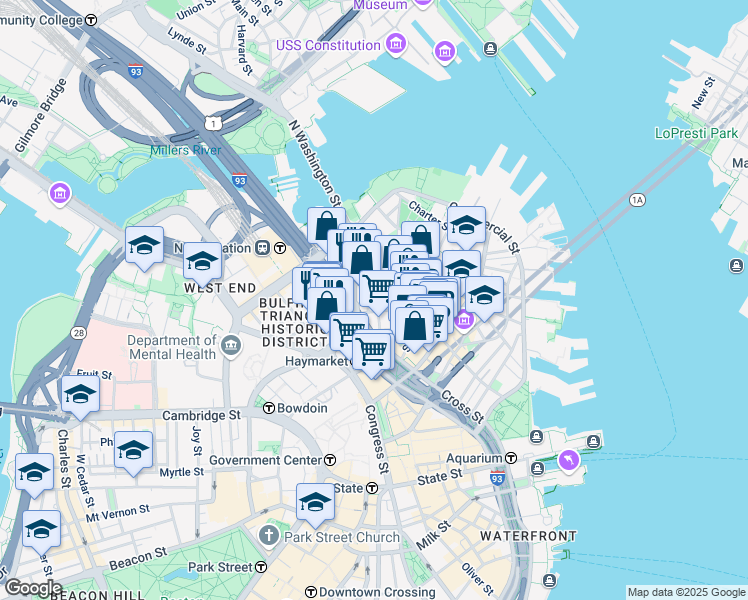Click the "USS Constitution" label

point(328,46)
